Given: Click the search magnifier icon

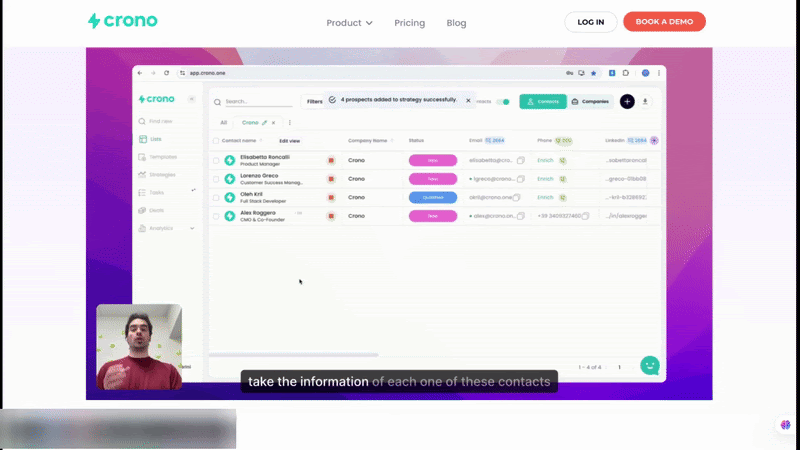Looking at the screenshot, I should (x=217, y=102).
